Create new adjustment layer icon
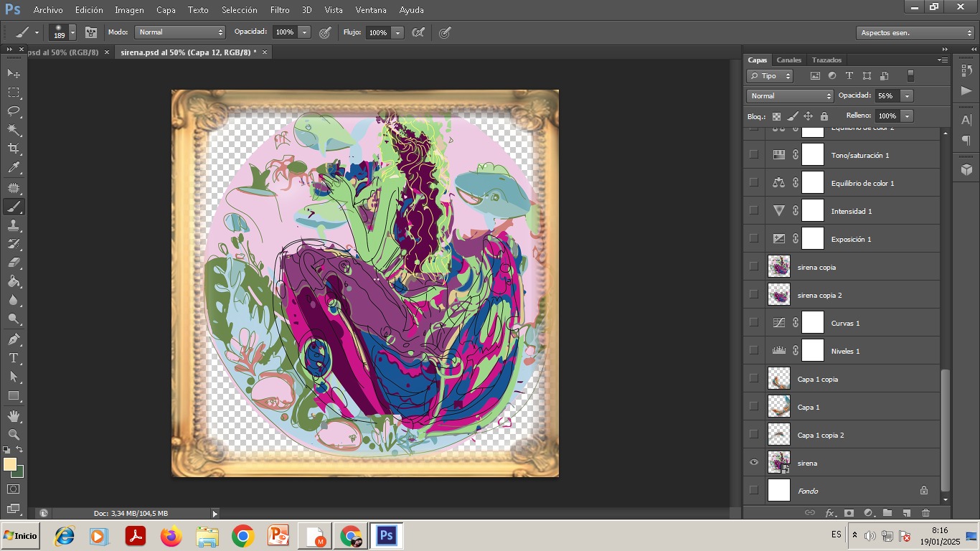Screen dimensions: 980x551 869,513
